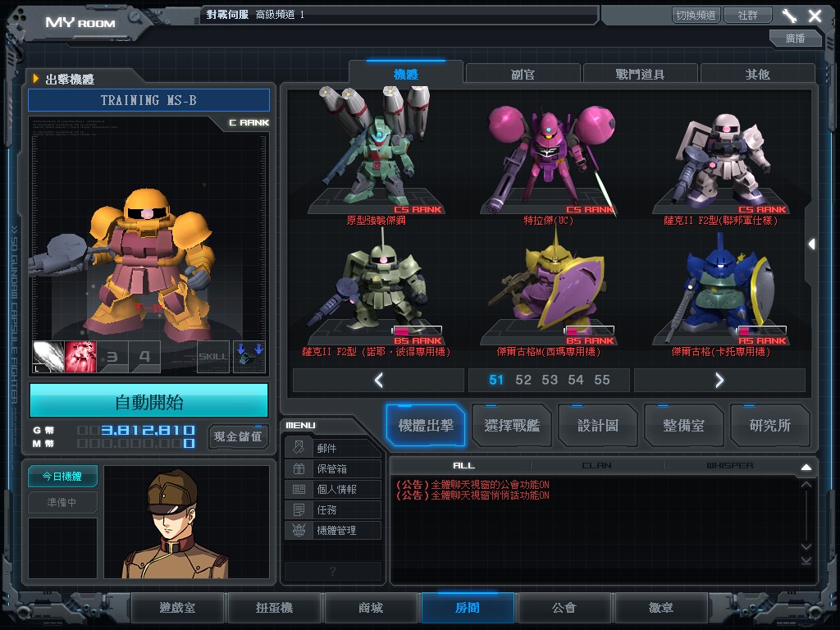Open mech list page 52

pos(523,380)
